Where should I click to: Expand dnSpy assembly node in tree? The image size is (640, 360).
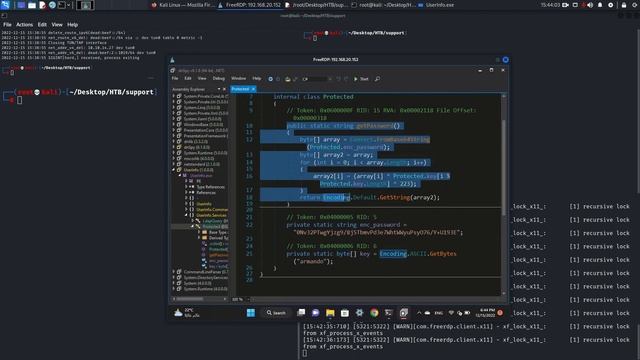click(x=174, y=147)
